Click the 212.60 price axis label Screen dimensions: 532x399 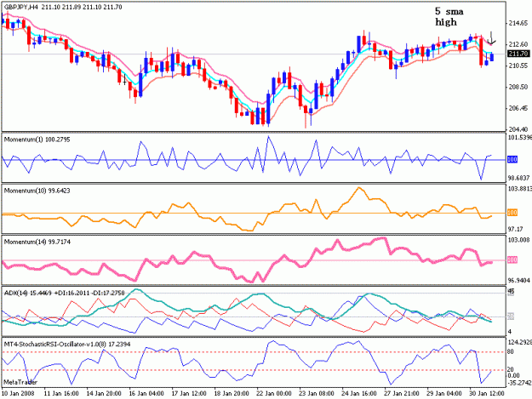(x=518, y=44)
